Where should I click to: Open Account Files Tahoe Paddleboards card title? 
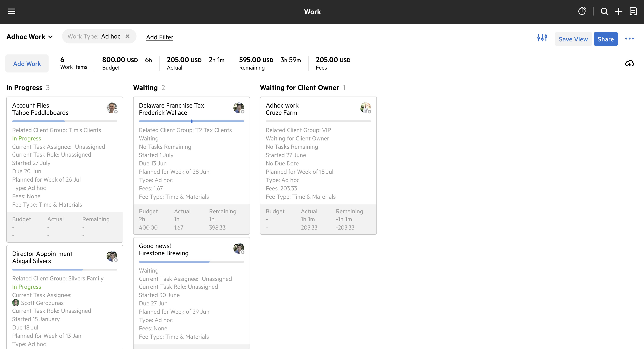pos(40,109)
